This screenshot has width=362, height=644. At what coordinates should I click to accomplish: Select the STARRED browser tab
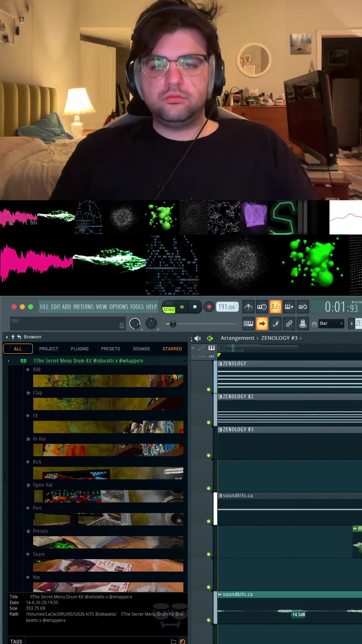(172, 349)
